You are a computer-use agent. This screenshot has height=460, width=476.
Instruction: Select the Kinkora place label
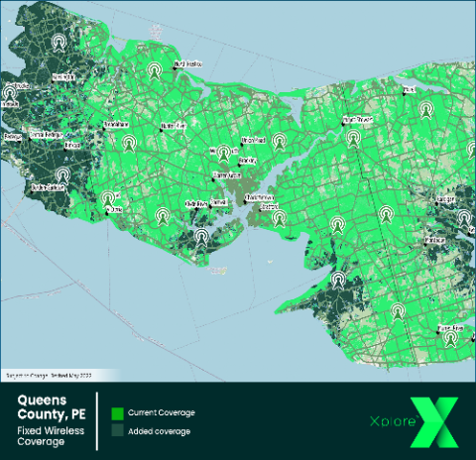[x=72, y=146]
